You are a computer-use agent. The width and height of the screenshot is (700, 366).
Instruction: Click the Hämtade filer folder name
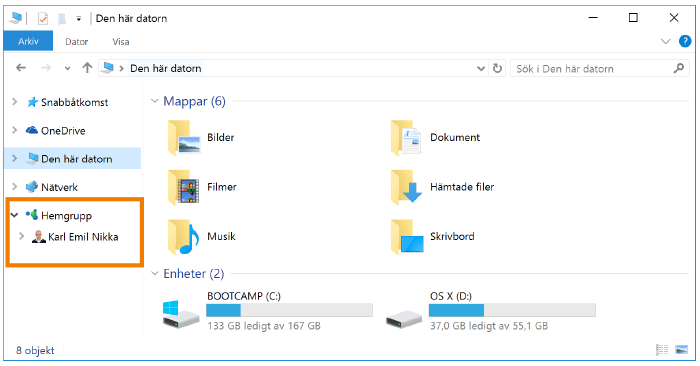coord(462,187)
